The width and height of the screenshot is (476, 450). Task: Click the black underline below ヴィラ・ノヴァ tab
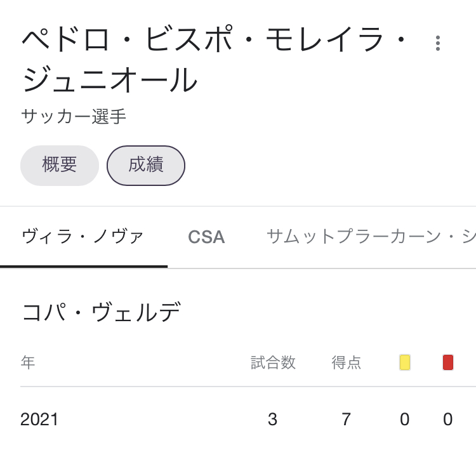tap(83, 267)
